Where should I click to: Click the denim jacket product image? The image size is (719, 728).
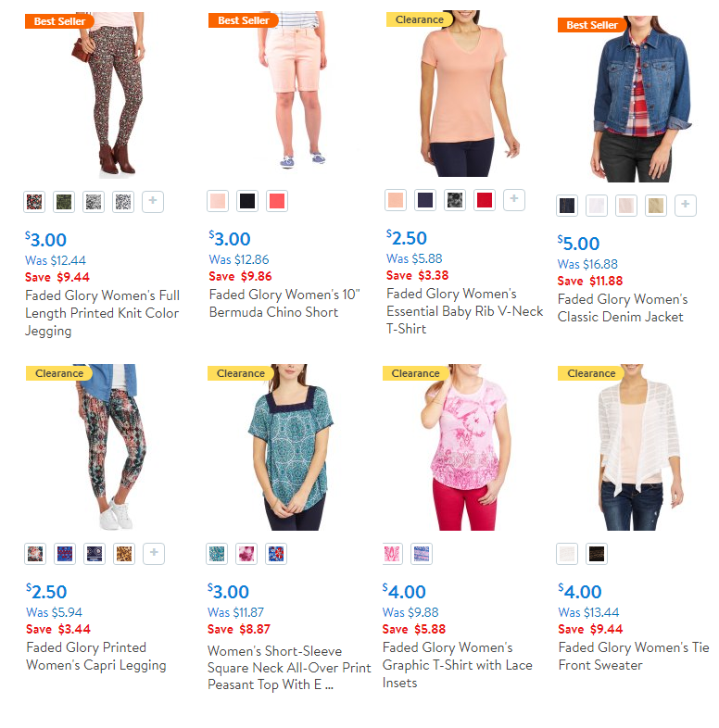coord(641,98)
